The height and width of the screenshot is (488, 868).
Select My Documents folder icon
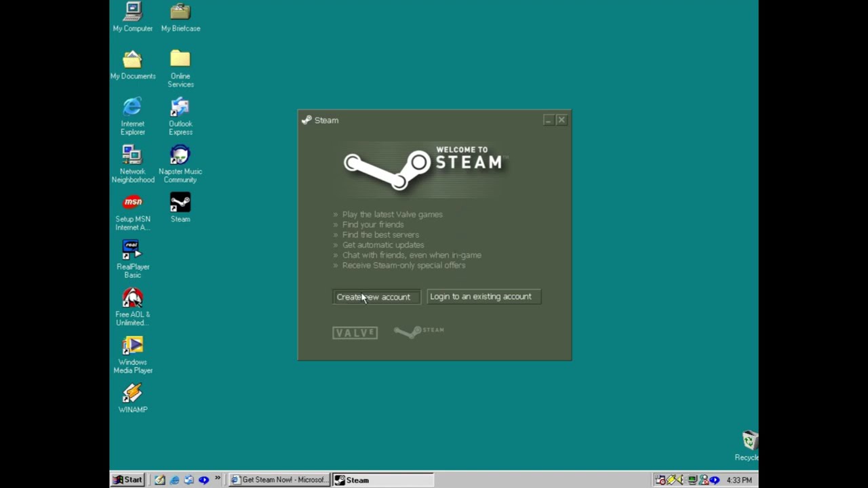(x=133, y=65)
